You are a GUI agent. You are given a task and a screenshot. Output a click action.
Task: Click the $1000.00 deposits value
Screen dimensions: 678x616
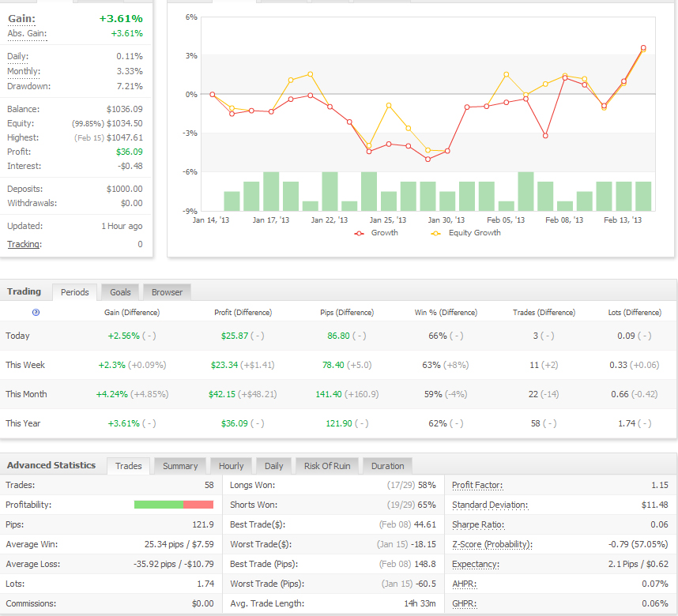tap(125, 189)
